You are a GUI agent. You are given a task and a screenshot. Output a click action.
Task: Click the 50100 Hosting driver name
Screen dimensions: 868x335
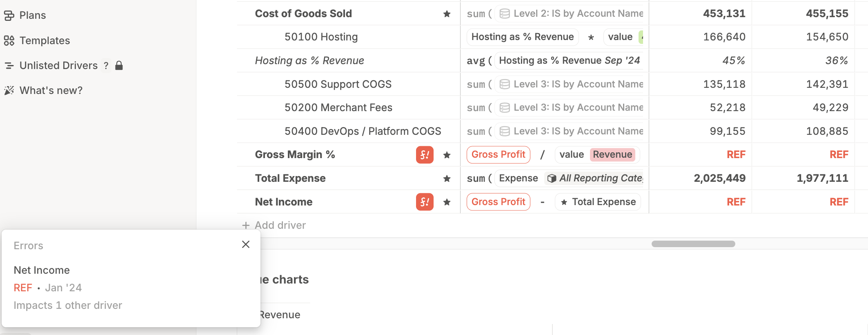(x=321, y=37)
